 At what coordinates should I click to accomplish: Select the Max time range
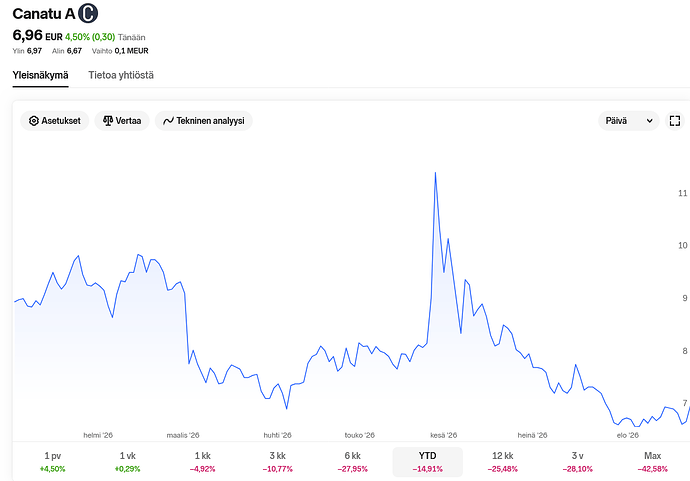click(653, 462)
